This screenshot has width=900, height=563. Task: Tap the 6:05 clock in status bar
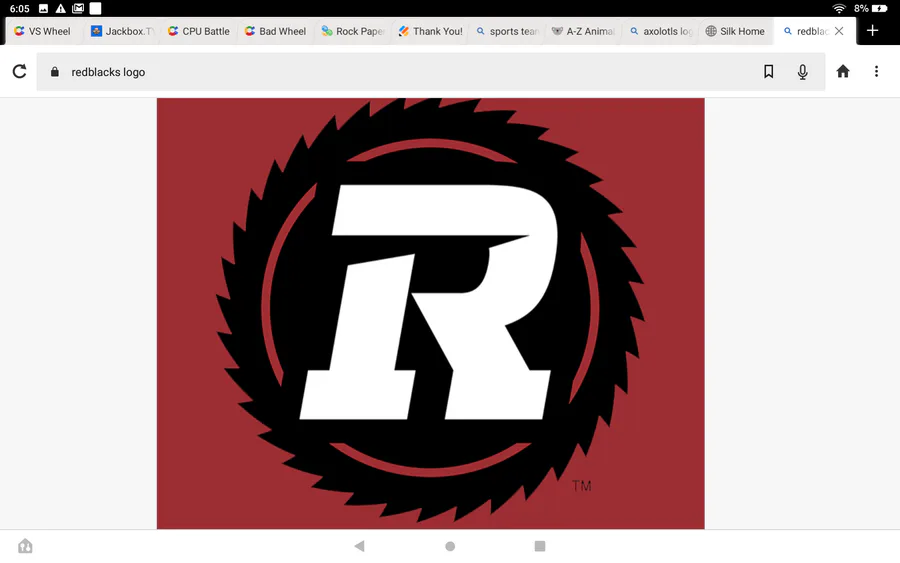pos(20,9)
